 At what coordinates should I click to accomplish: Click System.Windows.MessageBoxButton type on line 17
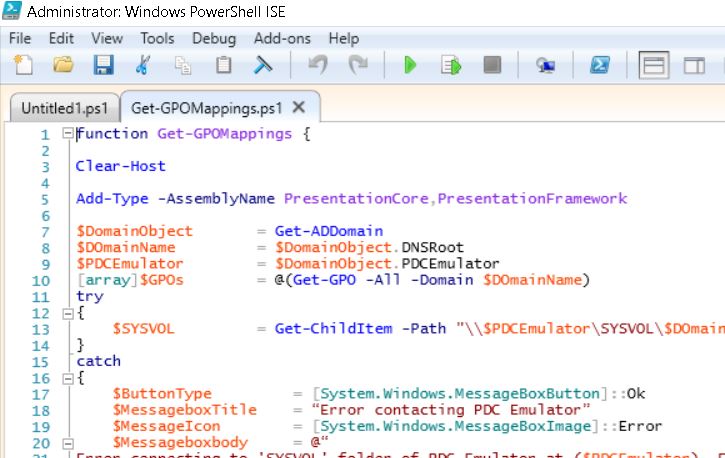[460, 393]
